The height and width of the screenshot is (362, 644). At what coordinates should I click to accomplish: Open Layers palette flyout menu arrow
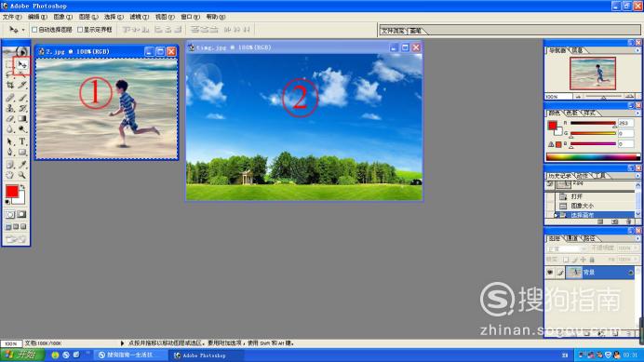point(637,239)
